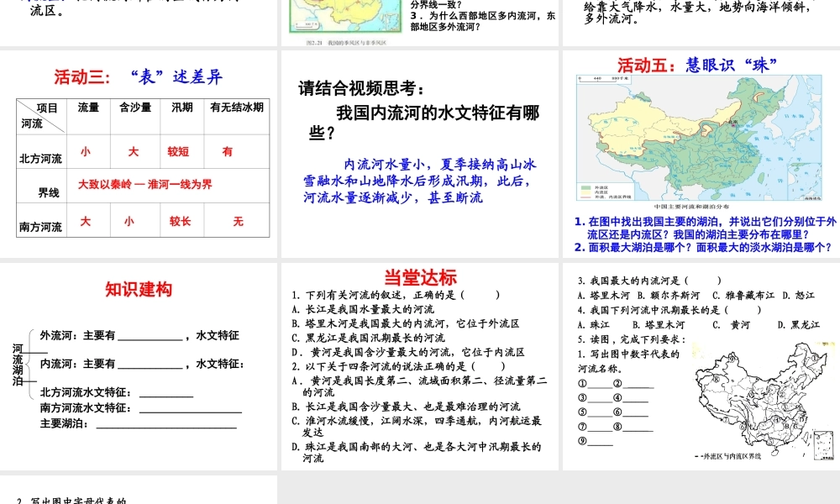Click the 外流河：主要有 line
The width and height of the screenshot is (840, 504).
pyautogui.click(x=139, y=336)
